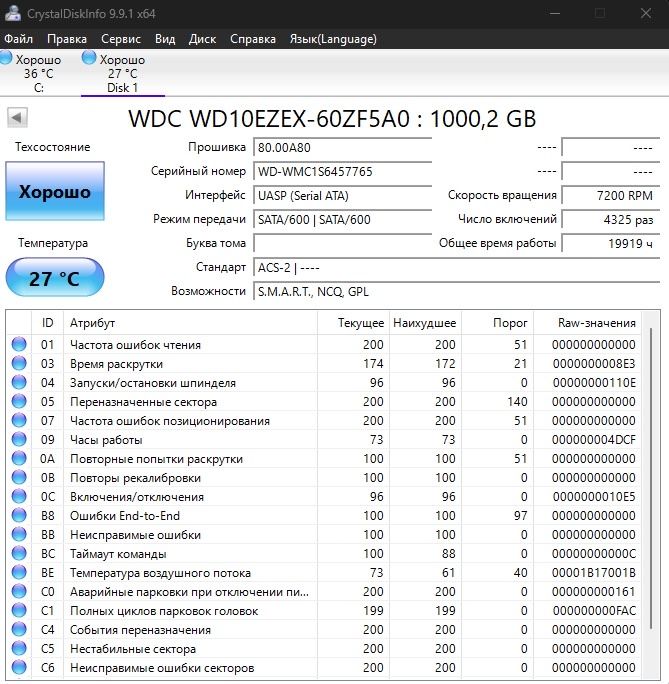
Task: Click raw value 0000000110E of start/stop count
Action: [x=594, y=383]
